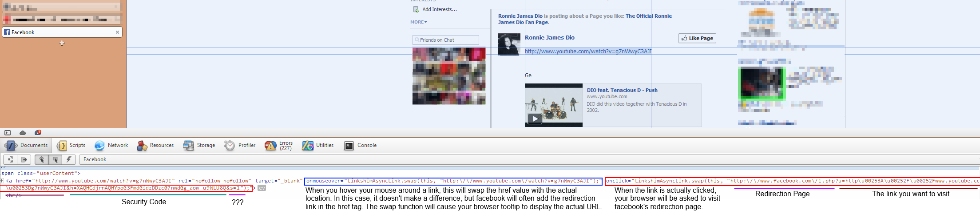The width and height of the screenshot is (980, 222).
Task: Expand the anchor tag node in DOM tree
Action: point(2,181)
